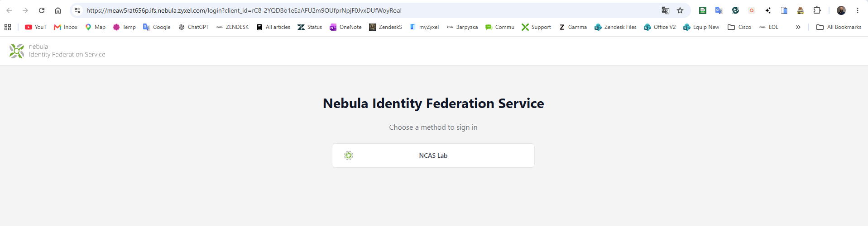Open the All Bookmarks folder

pos(839,27)
